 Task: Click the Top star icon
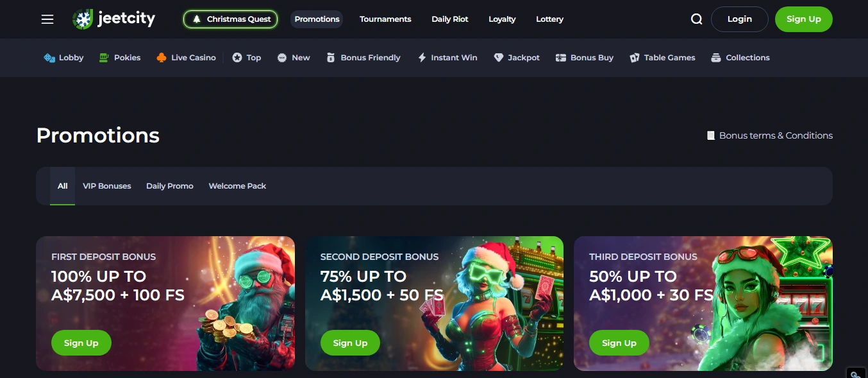pyautogui.click(x=237, y=58)
